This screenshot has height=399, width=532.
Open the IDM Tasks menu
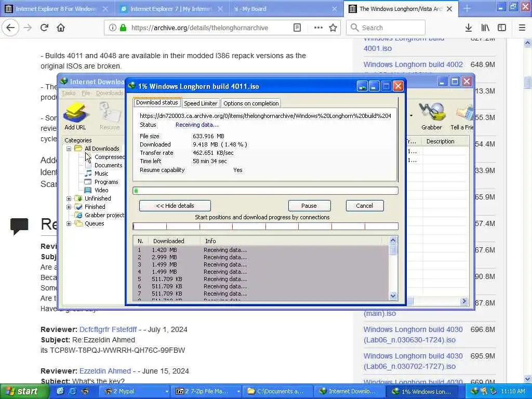point(69,93)
